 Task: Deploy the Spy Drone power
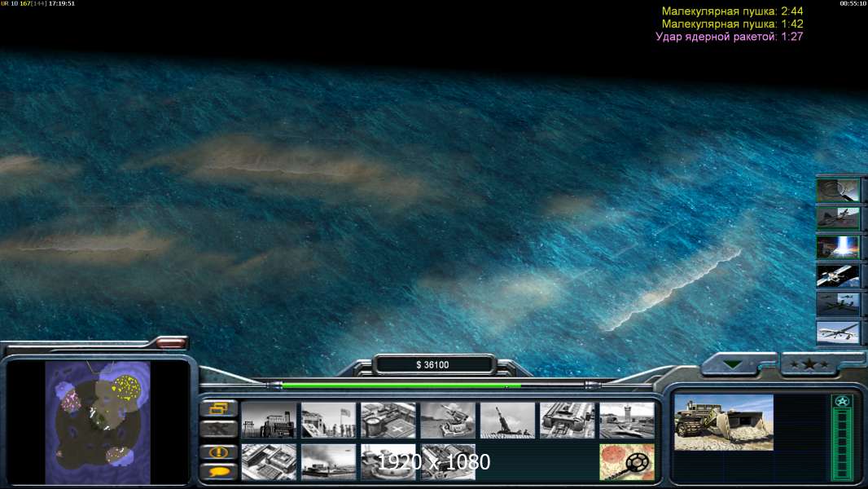click(838, 333)
